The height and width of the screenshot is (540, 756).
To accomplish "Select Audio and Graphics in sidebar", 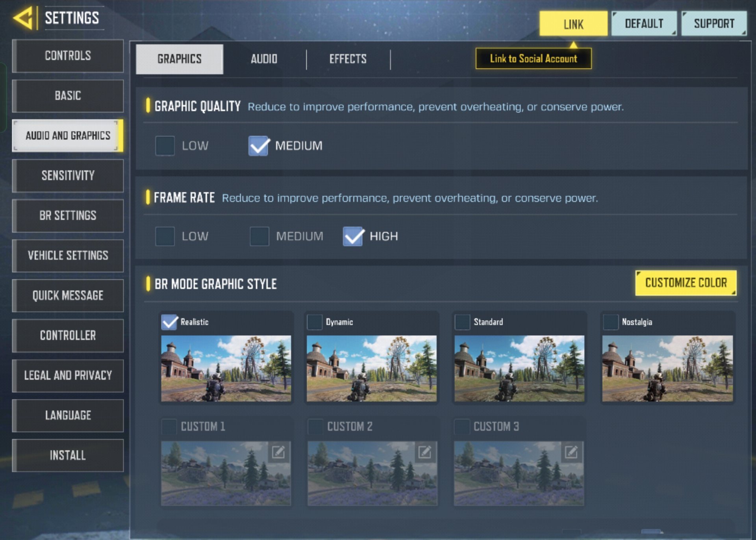I will click(68, 135).
